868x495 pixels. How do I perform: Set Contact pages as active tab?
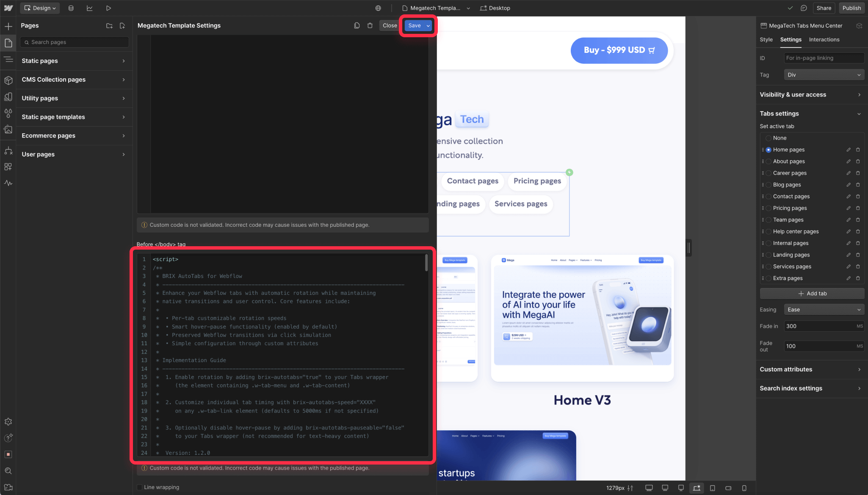(768, 197)
